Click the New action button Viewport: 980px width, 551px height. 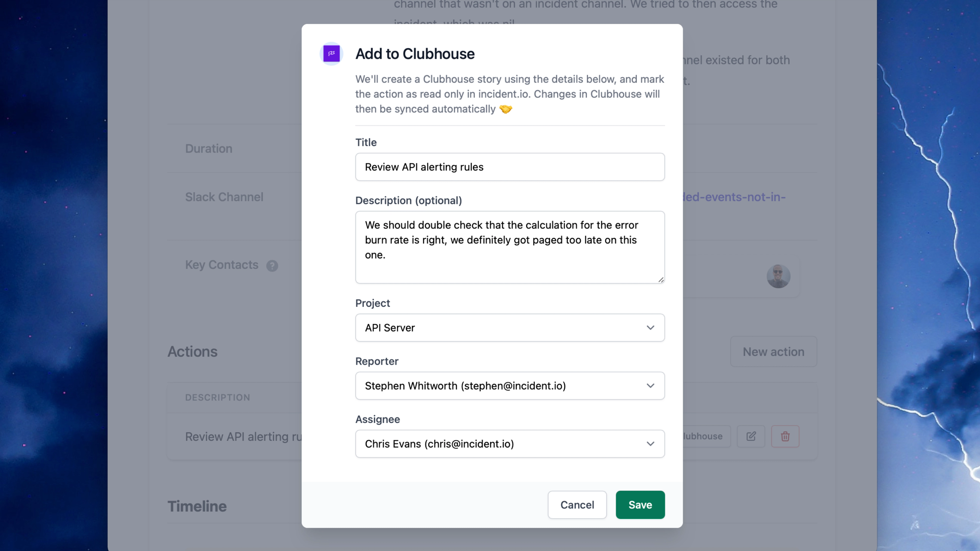(x=773, y=352)
